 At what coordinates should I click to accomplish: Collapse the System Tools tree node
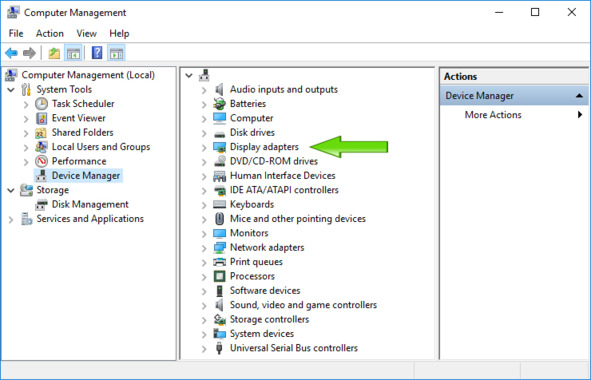pos(11,90)
